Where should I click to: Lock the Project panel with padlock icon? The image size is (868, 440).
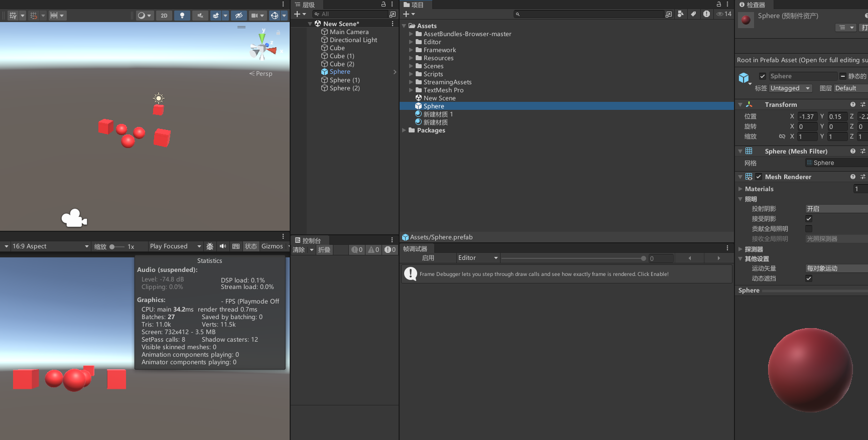click(719, 4)
